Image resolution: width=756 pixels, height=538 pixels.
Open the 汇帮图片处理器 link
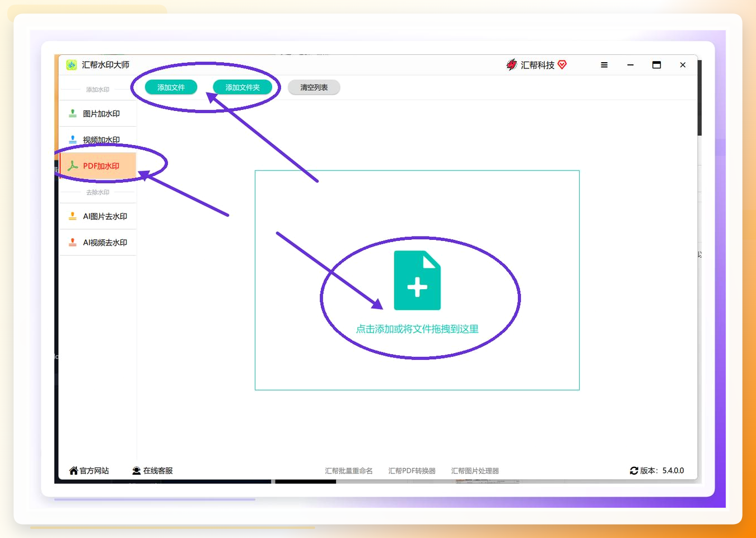[x=475, y=471]
